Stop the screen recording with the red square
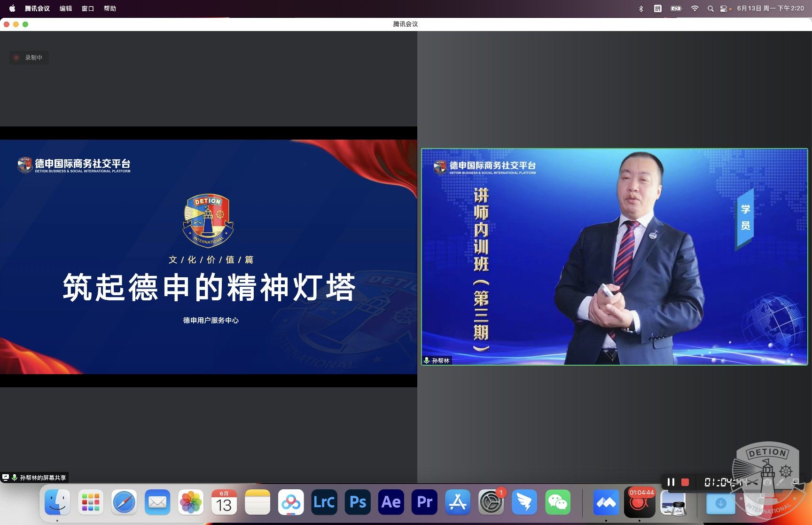812x525 pixels. (x=685, y=482)
